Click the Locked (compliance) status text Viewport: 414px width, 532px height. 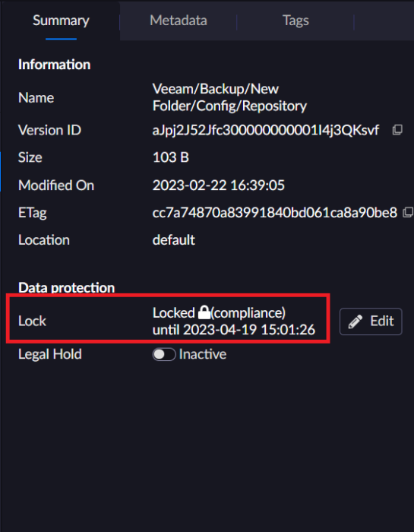(x=219, y=312)
